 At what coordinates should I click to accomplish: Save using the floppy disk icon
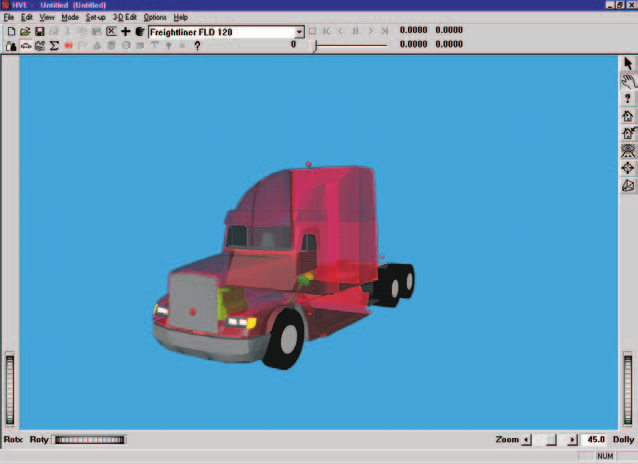click(39, 32)
